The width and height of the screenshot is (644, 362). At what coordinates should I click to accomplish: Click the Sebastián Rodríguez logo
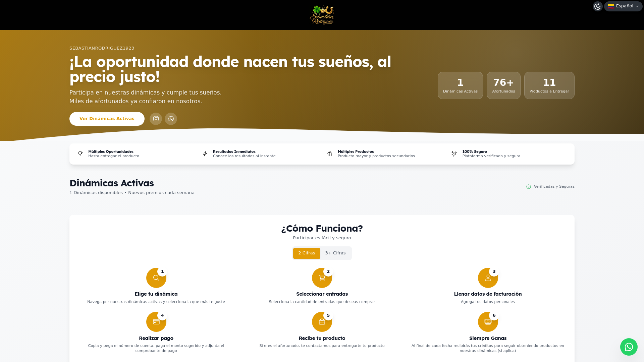(322, 15)
